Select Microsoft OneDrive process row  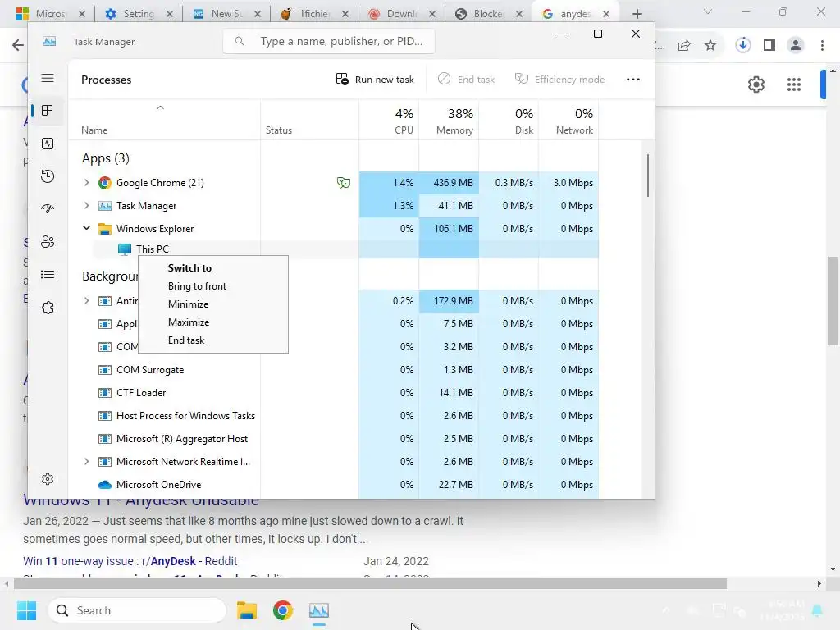coord(333,484)
